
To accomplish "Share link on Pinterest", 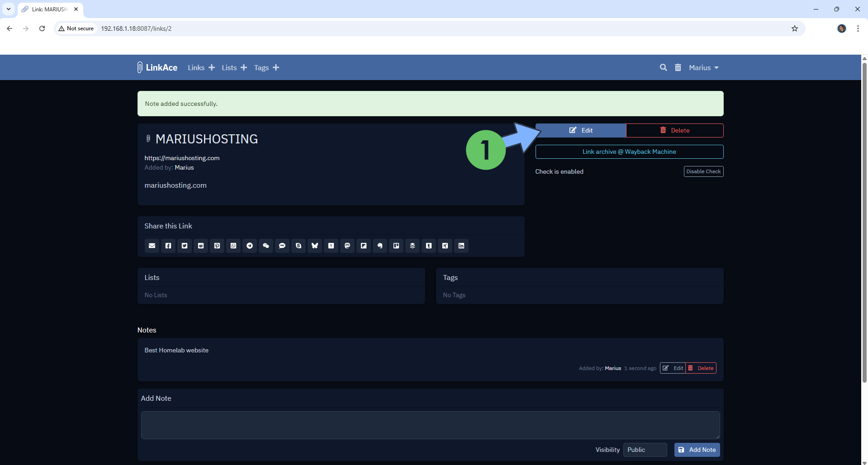I will (x=217, y=246).
